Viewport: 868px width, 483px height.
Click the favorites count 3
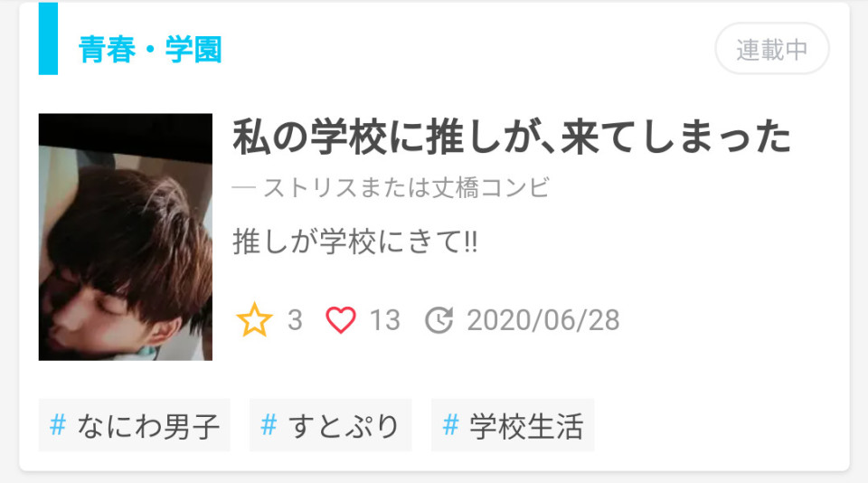coord(295,320)
